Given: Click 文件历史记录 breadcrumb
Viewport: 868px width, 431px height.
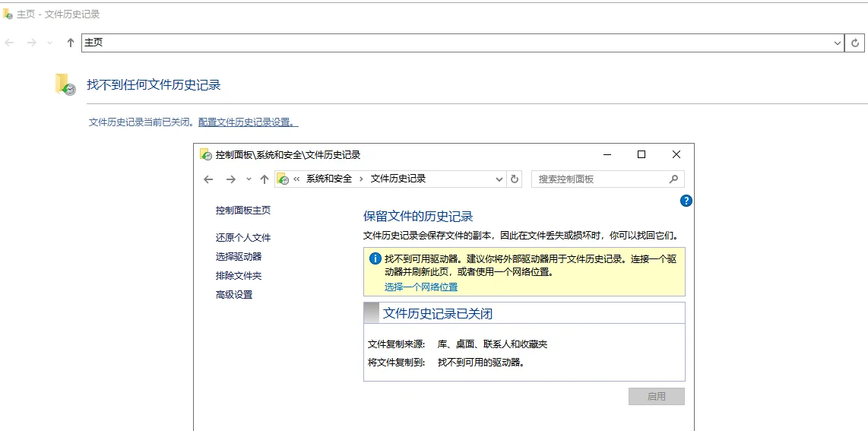Looking at the screenshot, I should point(398,179).
